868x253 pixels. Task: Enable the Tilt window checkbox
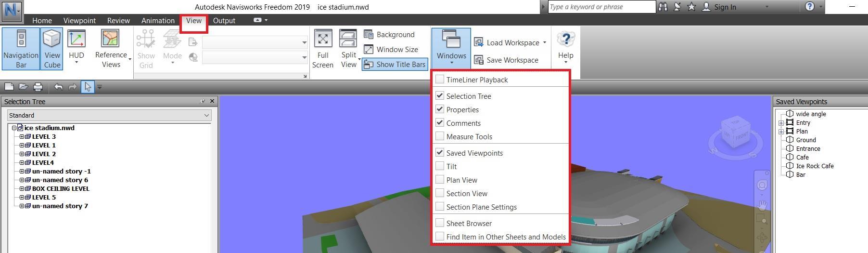pyautogui.click(x=440, y=166)
